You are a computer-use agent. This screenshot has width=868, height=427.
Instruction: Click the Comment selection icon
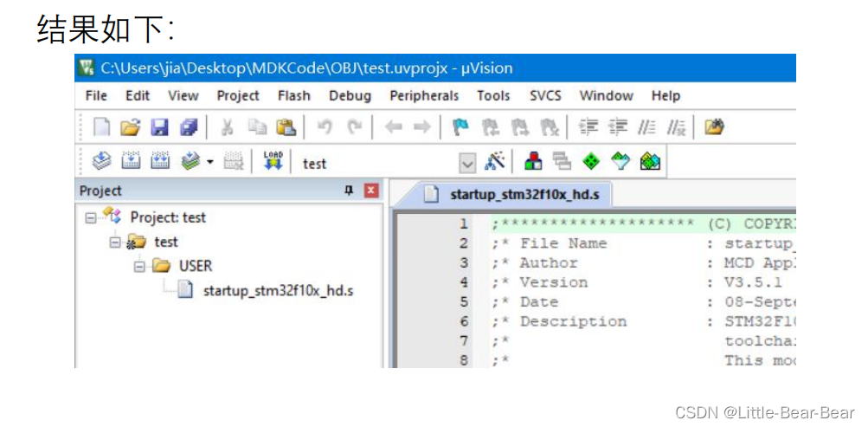(x=646, y=128)
